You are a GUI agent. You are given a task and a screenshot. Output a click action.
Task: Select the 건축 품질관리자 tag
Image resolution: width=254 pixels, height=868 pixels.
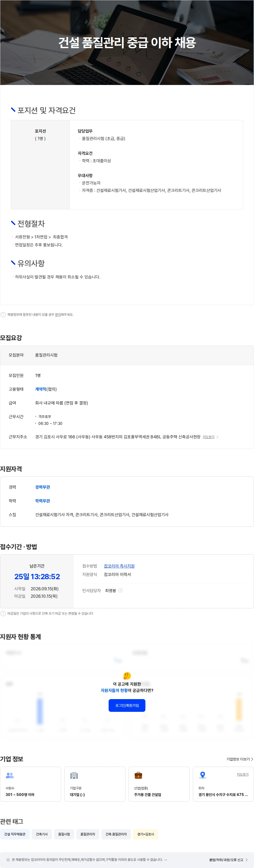116,834
